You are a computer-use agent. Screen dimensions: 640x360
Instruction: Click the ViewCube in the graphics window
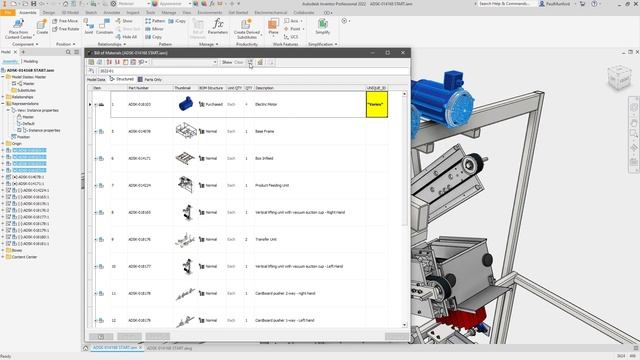pyautogui.click(x=620, y=78)
